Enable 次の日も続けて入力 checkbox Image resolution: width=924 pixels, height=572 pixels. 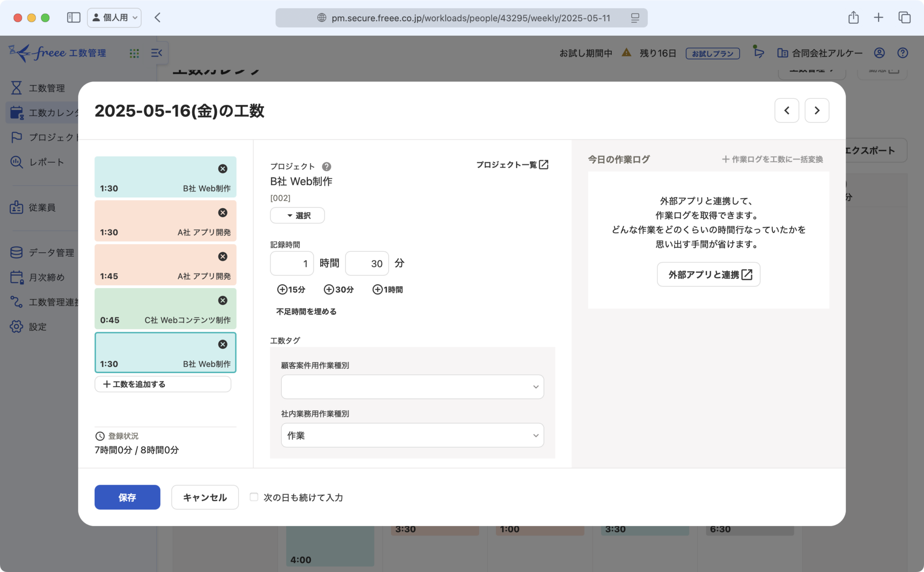pyautogui.click(x=253, y=497)
